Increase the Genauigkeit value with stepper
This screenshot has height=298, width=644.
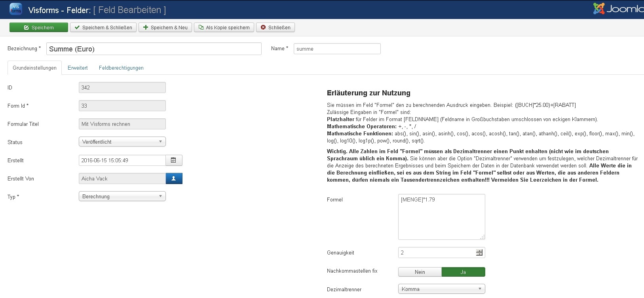(x=479, y=251)
